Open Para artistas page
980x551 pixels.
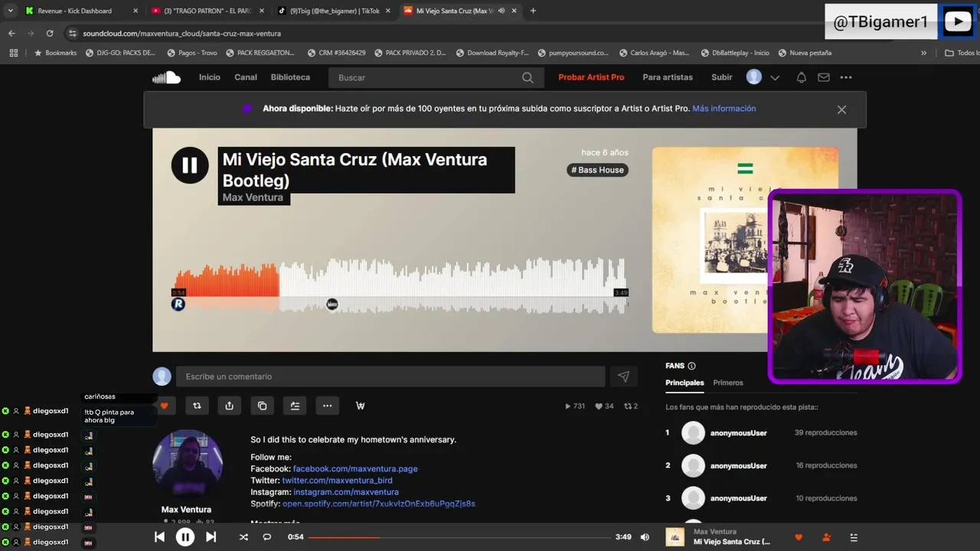click(668, 77)
